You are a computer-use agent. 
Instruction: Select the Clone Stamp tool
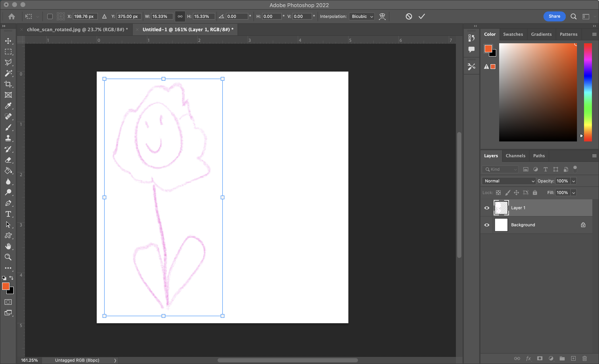point(9,138)
